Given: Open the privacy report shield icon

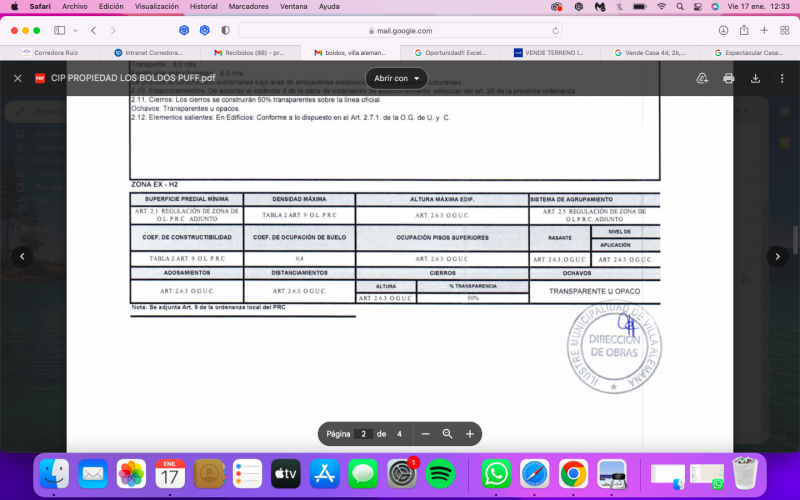Looking at the screenshot, I should pyautogui.click(x=225, y=31).
